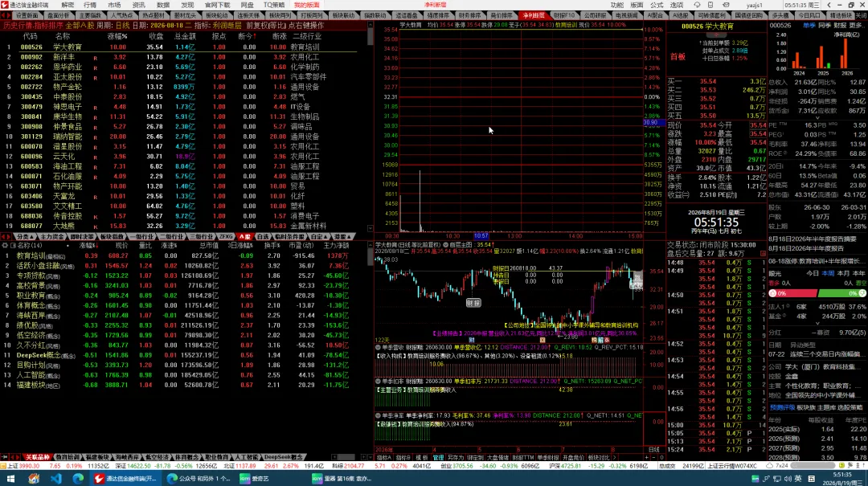The height and width of the screenshot is (486, 868).
Task: Click the 日线 period button under chart
Action: pos(653,450)
